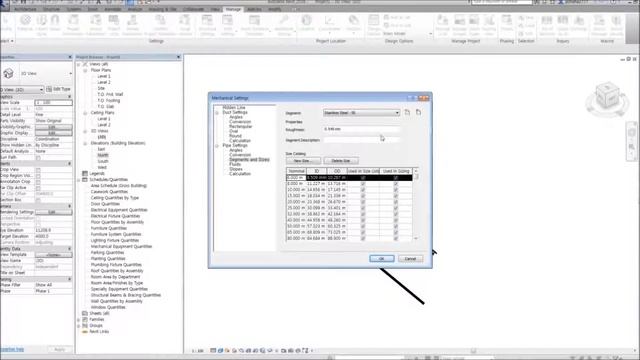
Task: Open the 3D View: {3D} instance filter dropdown
Action: pyautogui.click(x=22, y=89)
